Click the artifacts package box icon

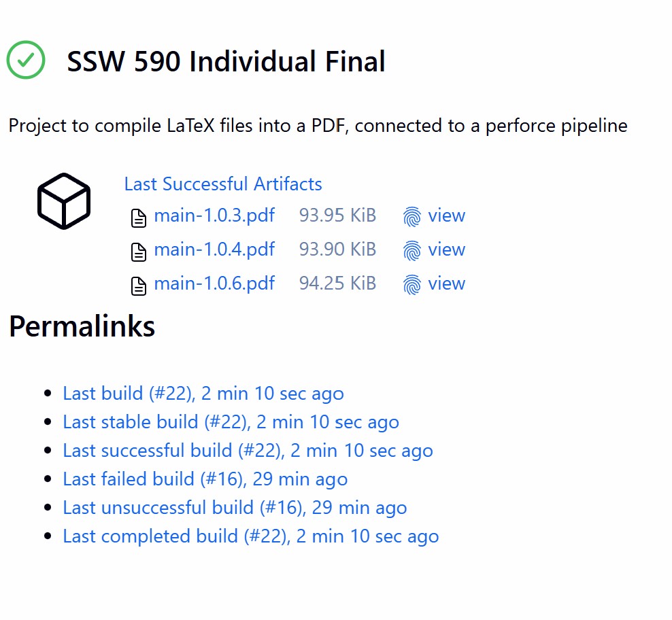click(63, 201)
